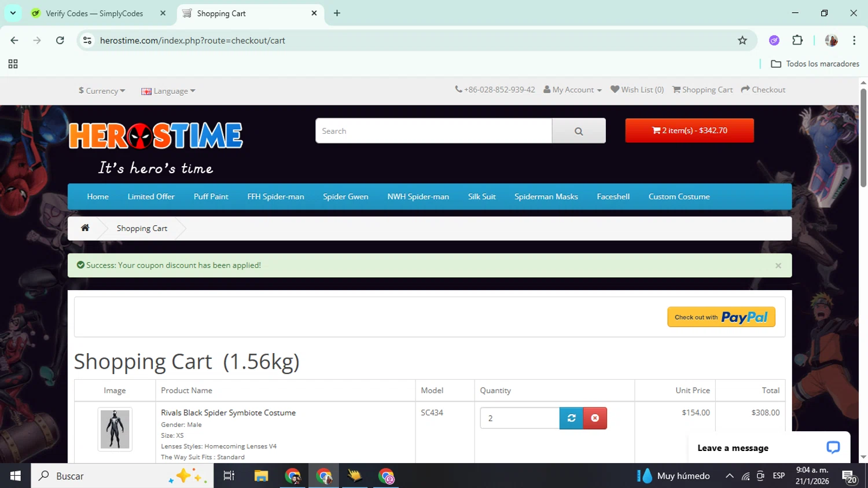Click the costume product thumbnail
Screen dimensions: 868x488
coord(115,429)
